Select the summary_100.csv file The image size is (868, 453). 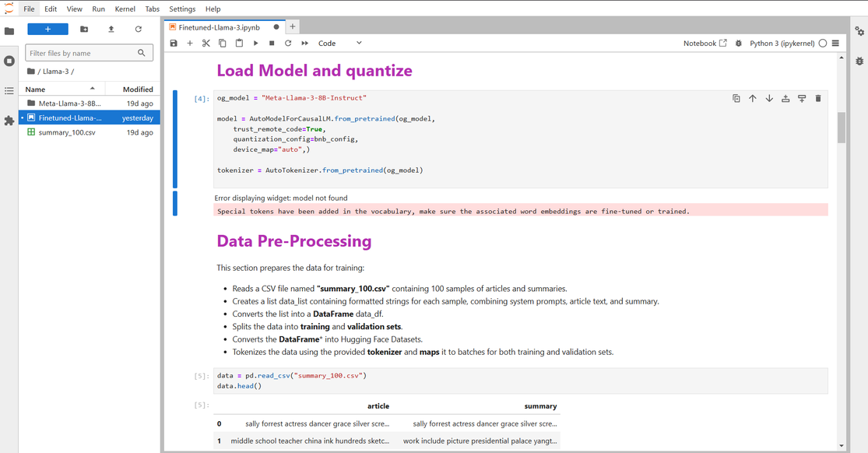coord(90,132)
